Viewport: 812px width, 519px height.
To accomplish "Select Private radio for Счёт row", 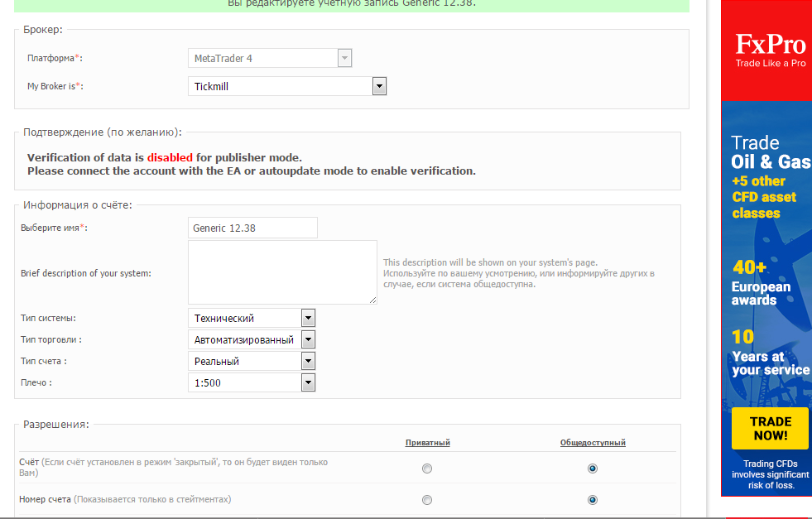I will point(427,469).
